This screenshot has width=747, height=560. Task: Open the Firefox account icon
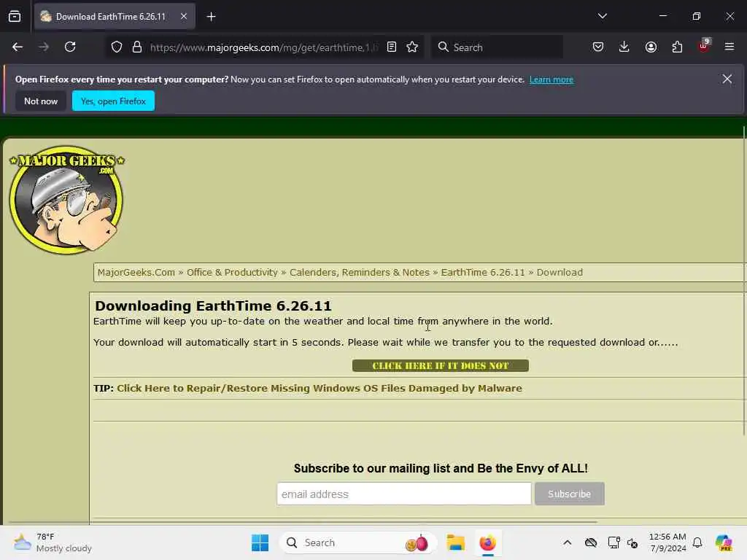[x=651, y=47]
